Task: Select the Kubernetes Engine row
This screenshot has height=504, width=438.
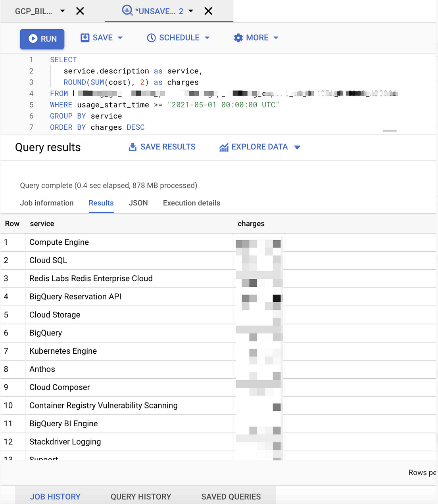Action: coord(218,351)
